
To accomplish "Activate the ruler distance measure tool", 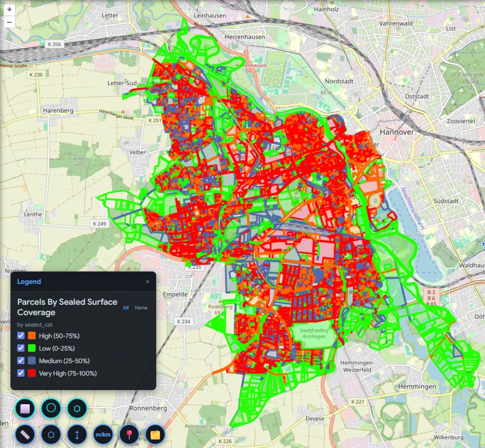I will 25,434.
